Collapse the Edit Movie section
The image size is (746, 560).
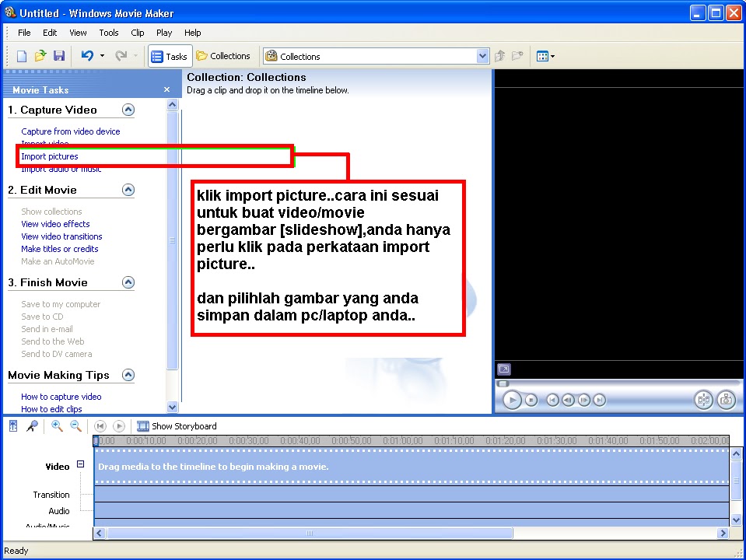click(128, 190)
